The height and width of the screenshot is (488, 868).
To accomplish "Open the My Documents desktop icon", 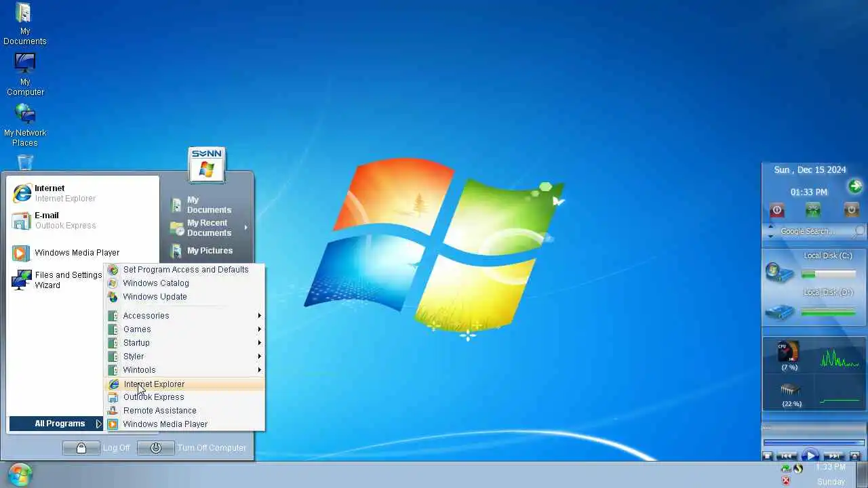I will click(x=24, y=24).
